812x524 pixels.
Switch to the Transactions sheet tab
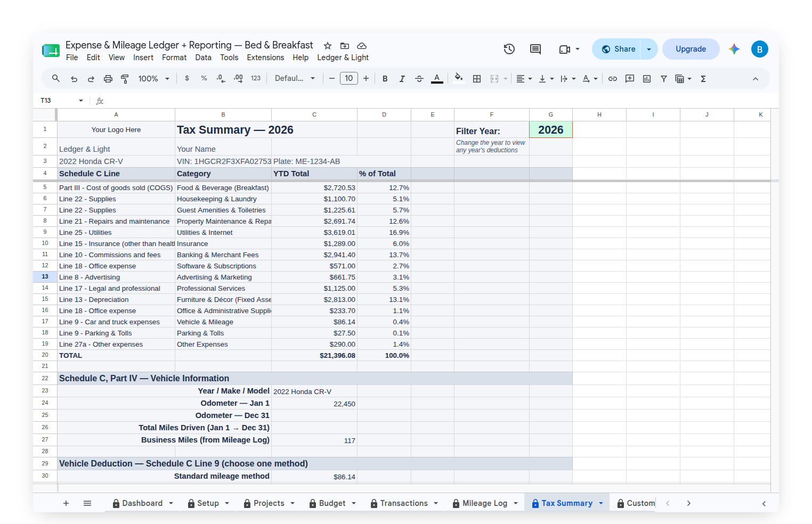[x=404, y=503]
